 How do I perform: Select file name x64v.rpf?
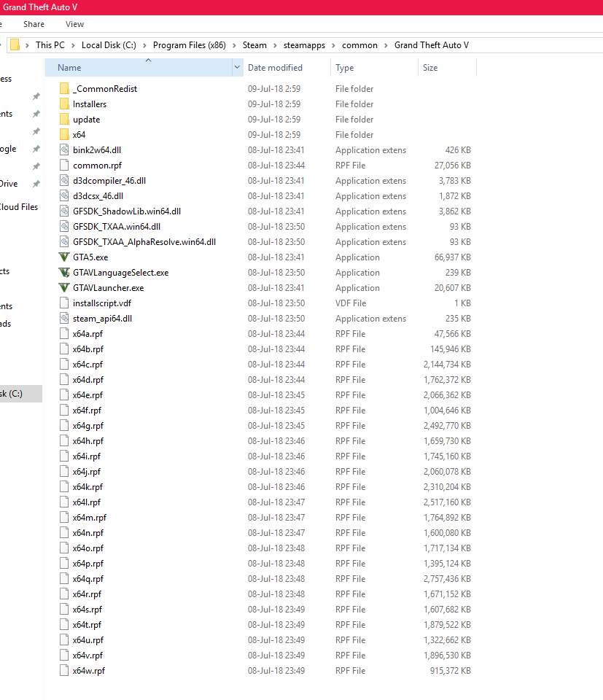click(87, 656)
